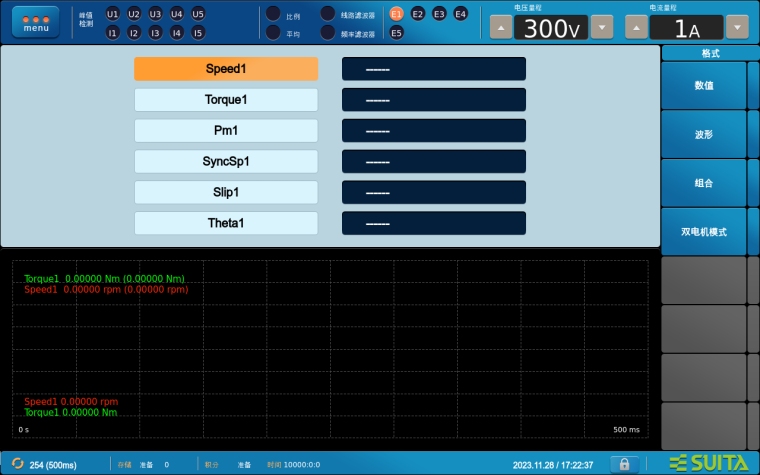
Task: Select the E1 element indicator
Action: point(396,14)
